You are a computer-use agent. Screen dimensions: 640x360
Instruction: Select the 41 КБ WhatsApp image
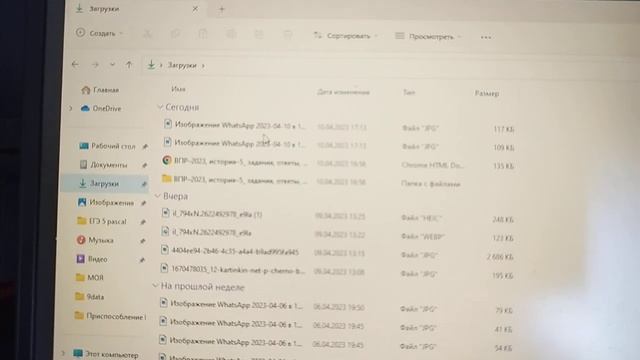(x=336, y=325)
